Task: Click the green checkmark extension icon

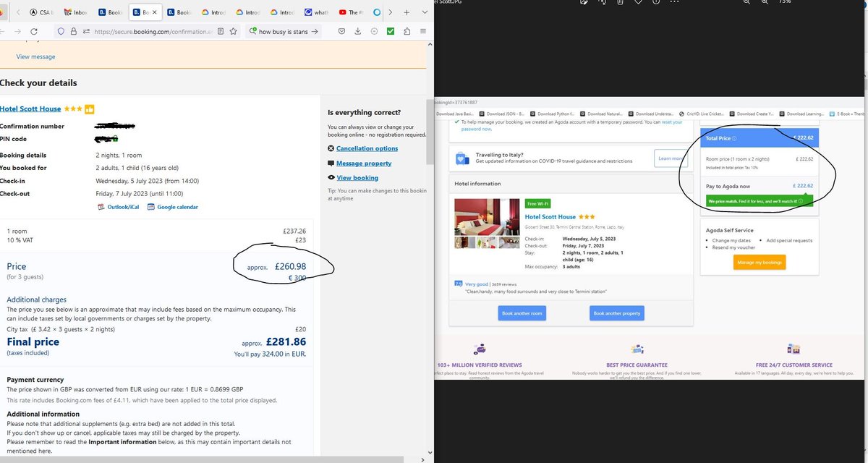Action: point(391,32)
